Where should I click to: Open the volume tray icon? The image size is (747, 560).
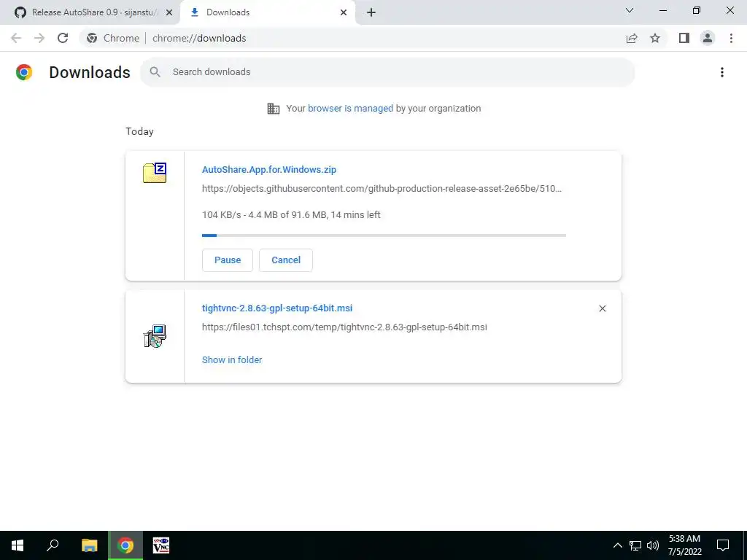pyautogui.click(x=653, y=545)
